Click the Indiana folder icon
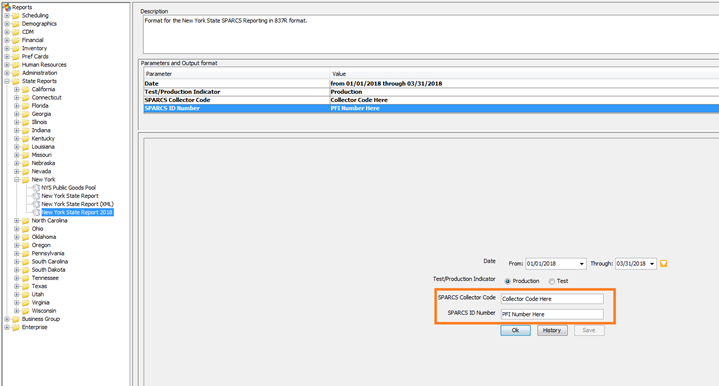 click(26, 131)
